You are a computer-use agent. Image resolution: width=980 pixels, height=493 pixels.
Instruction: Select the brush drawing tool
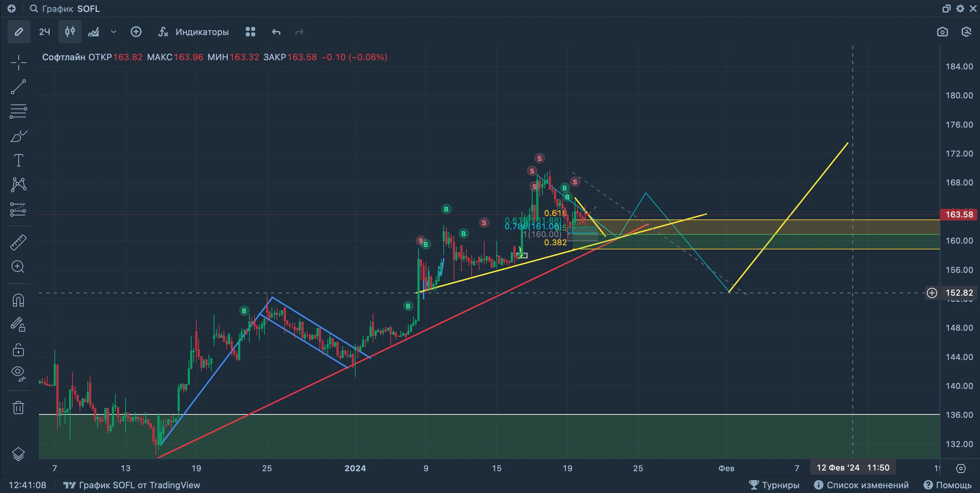pyautogui.click(x=18, y=136)
